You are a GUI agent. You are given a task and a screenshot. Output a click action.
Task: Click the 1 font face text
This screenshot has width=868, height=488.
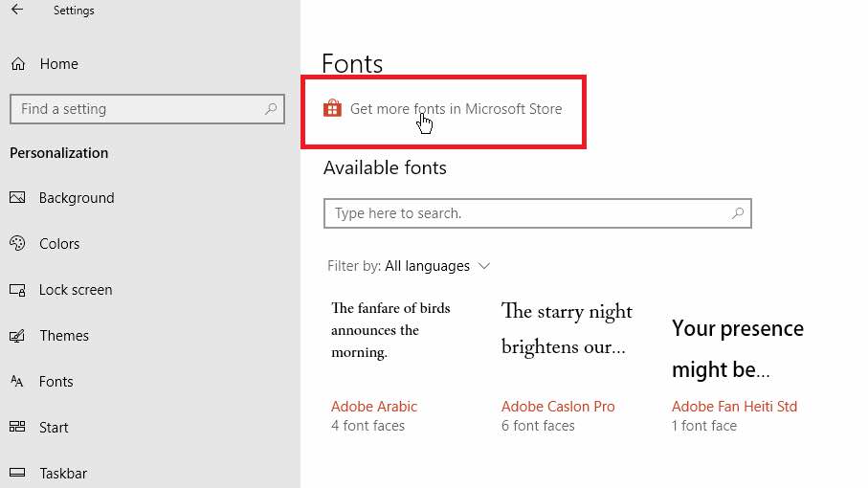pyautogui.click(x=704, y=426)
